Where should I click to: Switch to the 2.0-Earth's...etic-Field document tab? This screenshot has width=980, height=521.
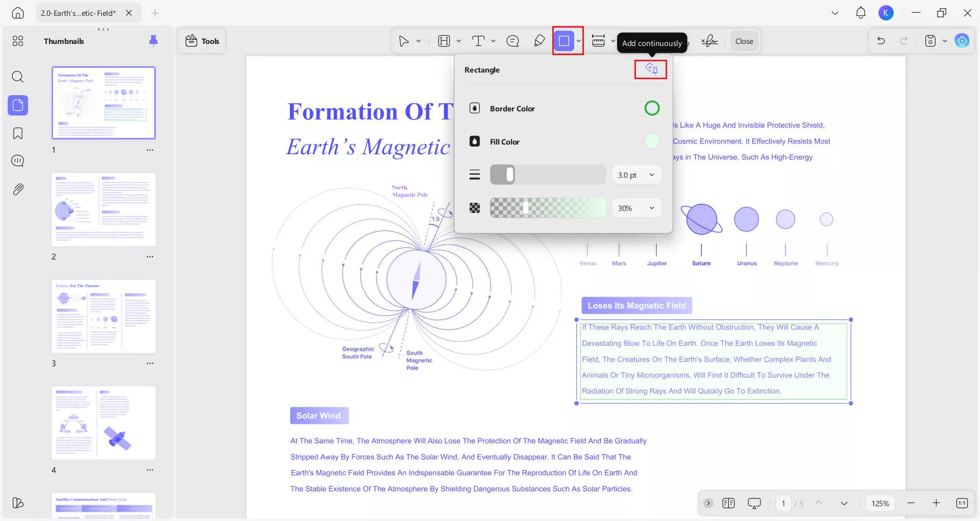(x=78, y=13)
